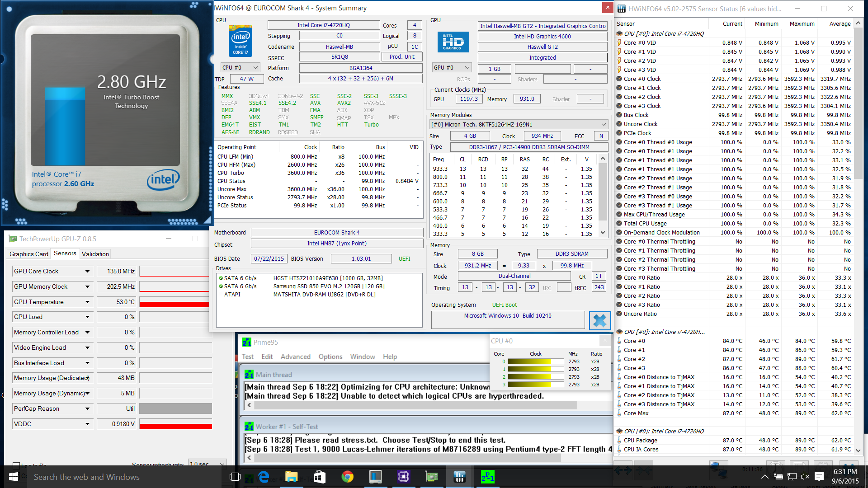Open the GPU Memory Clock sensor dropdown
Image resolution: width=868 pixels, height=488 pixels.
87,286
